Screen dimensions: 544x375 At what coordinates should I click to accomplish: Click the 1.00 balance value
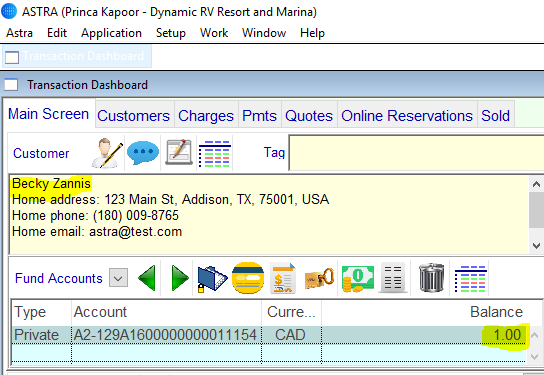click(507, 335)
